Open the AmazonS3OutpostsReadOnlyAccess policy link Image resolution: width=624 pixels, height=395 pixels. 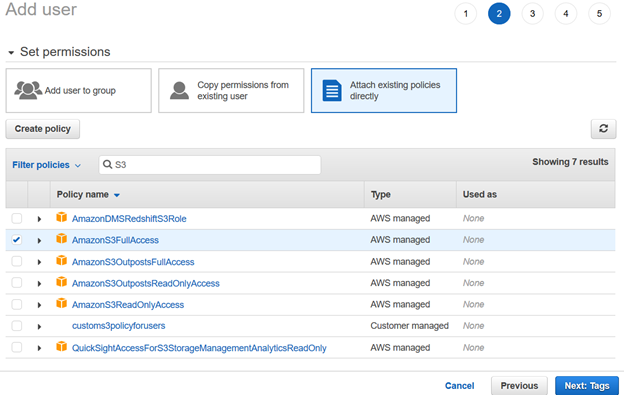(146, 283)
